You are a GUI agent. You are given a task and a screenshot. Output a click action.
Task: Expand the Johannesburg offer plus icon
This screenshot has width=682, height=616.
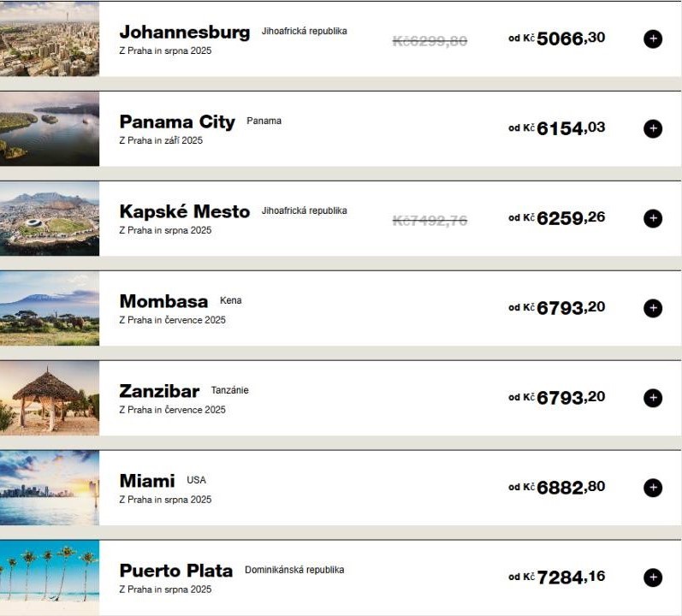click(652, 38)
